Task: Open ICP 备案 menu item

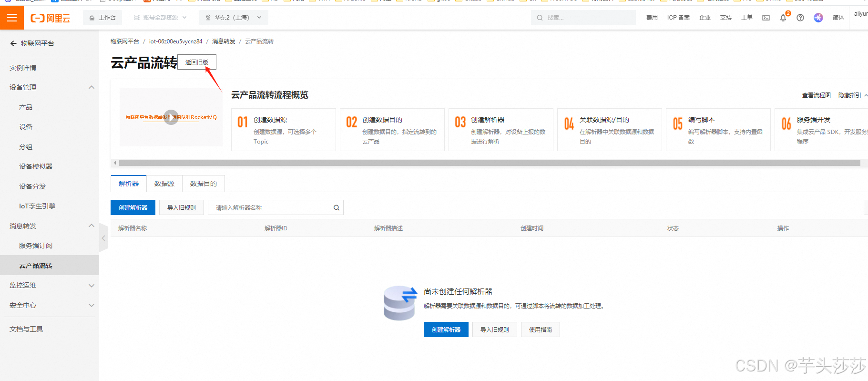Action: coord(678,18)
